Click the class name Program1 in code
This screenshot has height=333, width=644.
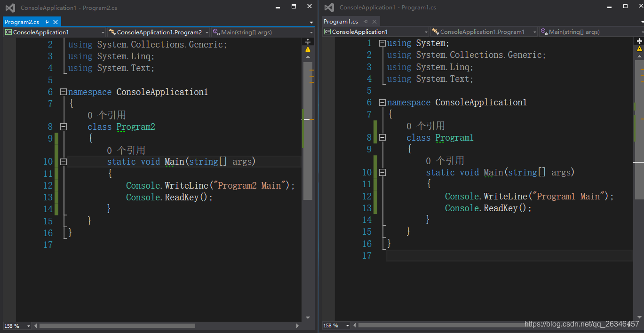coord(454,138)
